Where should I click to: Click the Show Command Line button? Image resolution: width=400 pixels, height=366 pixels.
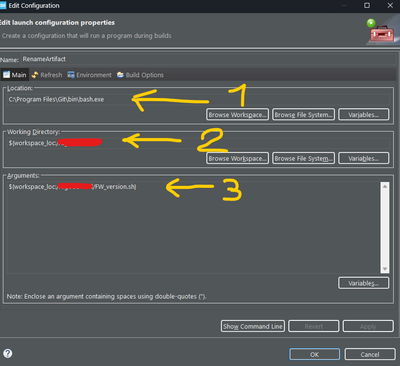[x=252, y=326]
